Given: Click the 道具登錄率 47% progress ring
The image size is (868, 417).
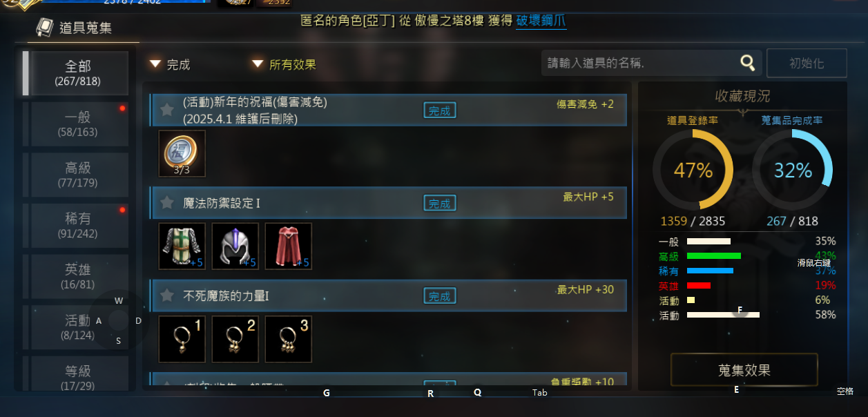Looking at the screenshot, I should pos(693,170).
